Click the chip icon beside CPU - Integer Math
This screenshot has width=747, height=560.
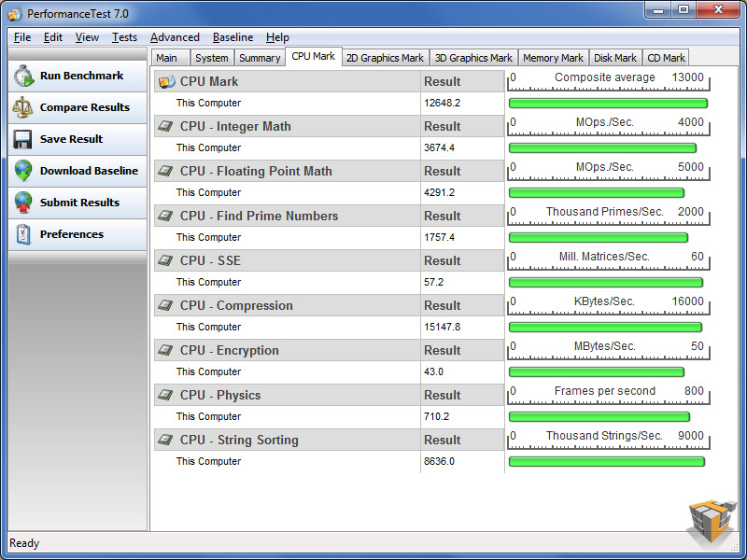coord(165,126)
